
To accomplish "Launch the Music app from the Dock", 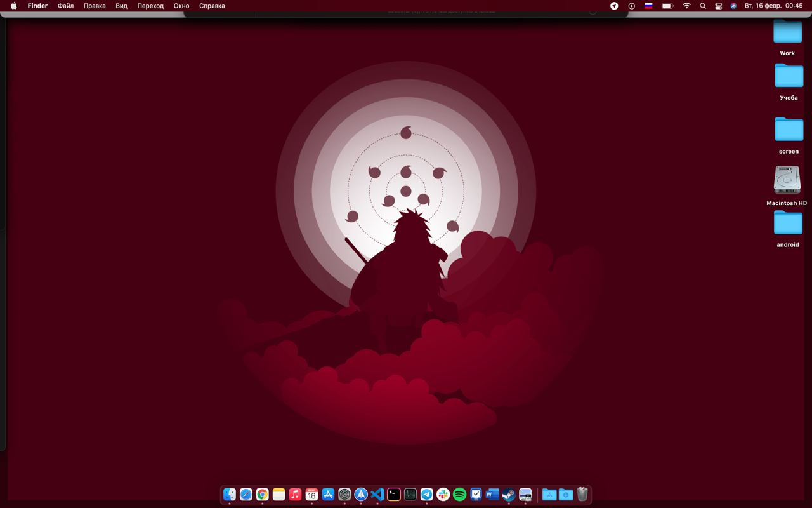I will 295,494.
